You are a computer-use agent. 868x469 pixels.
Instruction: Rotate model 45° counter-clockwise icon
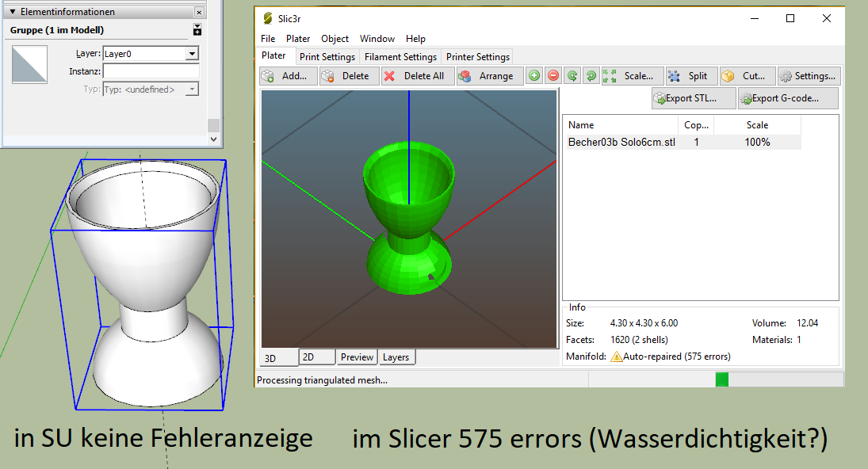click(572, 76)
